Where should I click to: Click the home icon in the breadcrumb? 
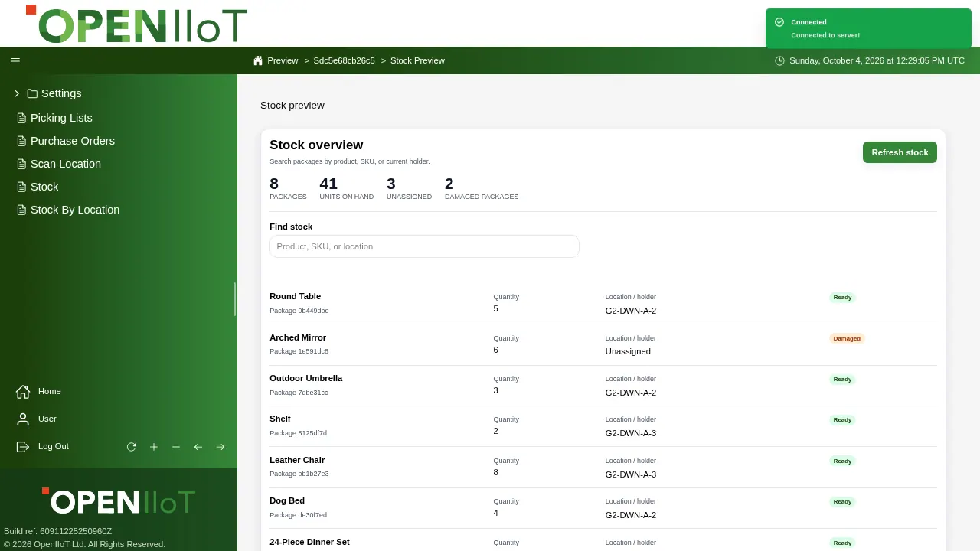point(258,60)
